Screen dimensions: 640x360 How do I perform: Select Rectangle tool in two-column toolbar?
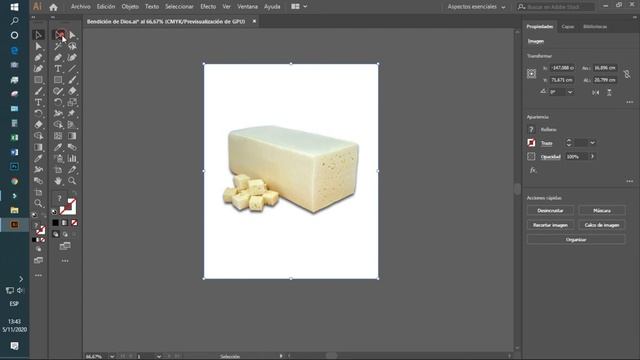click(58, 80)
